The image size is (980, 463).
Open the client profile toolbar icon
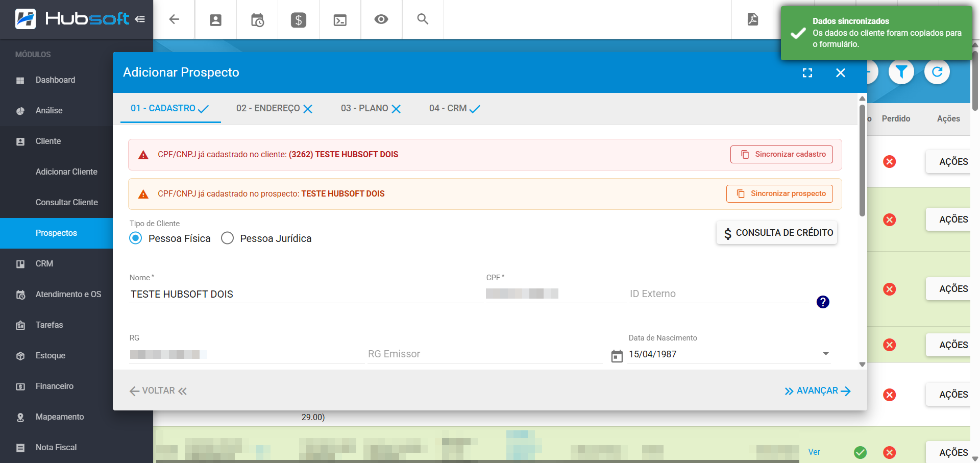[216, 20]
